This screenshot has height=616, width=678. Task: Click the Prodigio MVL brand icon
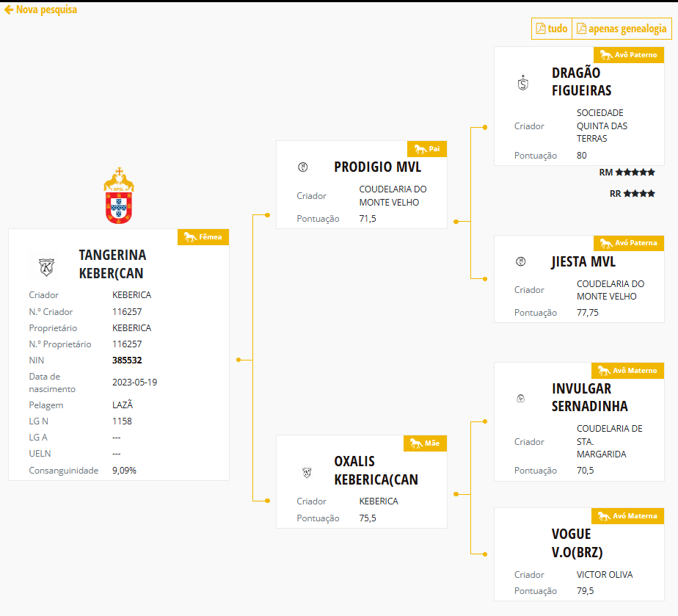(303, 167)
